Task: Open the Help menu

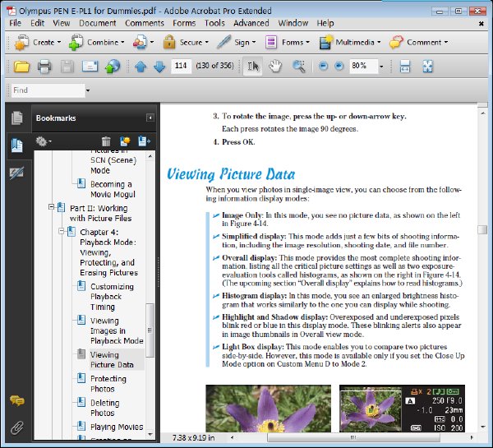Action: coord(325,23)
